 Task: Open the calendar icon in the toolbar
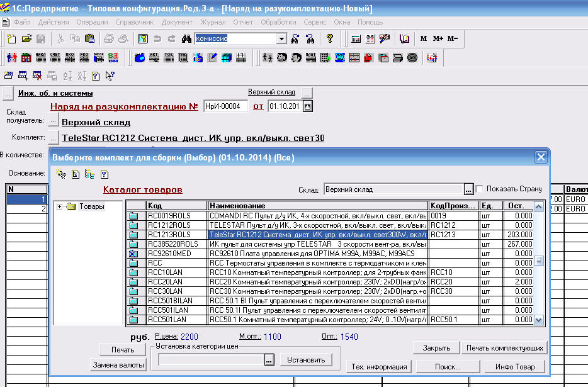click(x=370, y=38)
